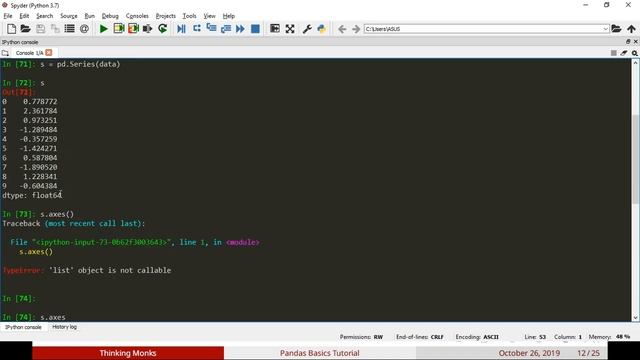Screen dimensions: 640x360
Task: Click the Save all files icon
Action: 55,29
